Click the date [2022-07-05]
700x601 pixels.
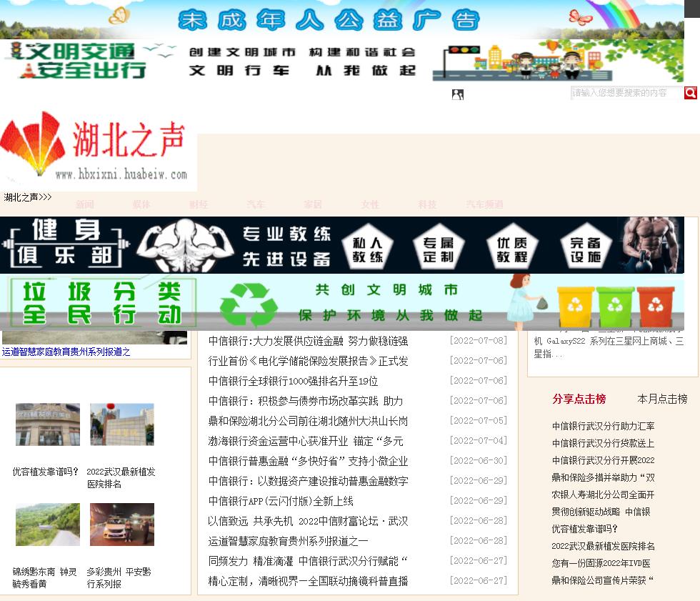[479, 421]
